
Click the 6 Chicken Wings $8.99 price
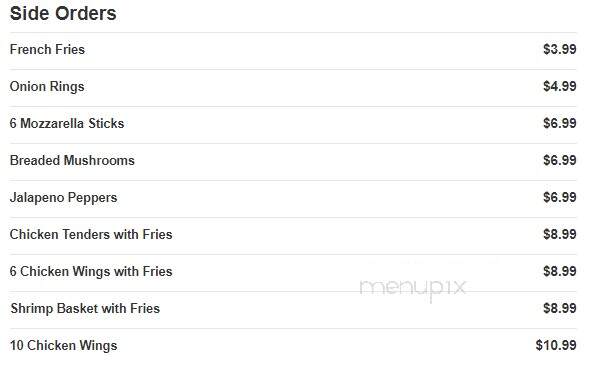(x=560, y=271)
